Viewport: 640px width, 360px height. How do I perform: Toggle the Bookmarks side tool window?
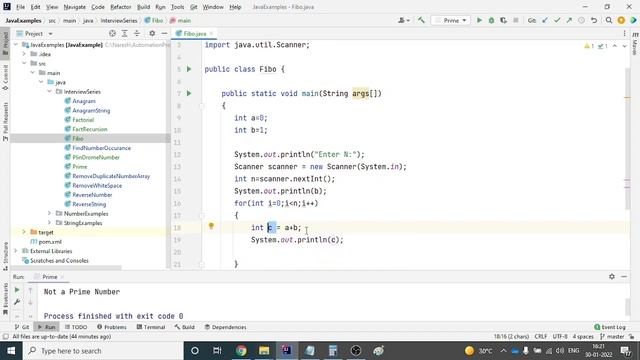click(5, 299)
